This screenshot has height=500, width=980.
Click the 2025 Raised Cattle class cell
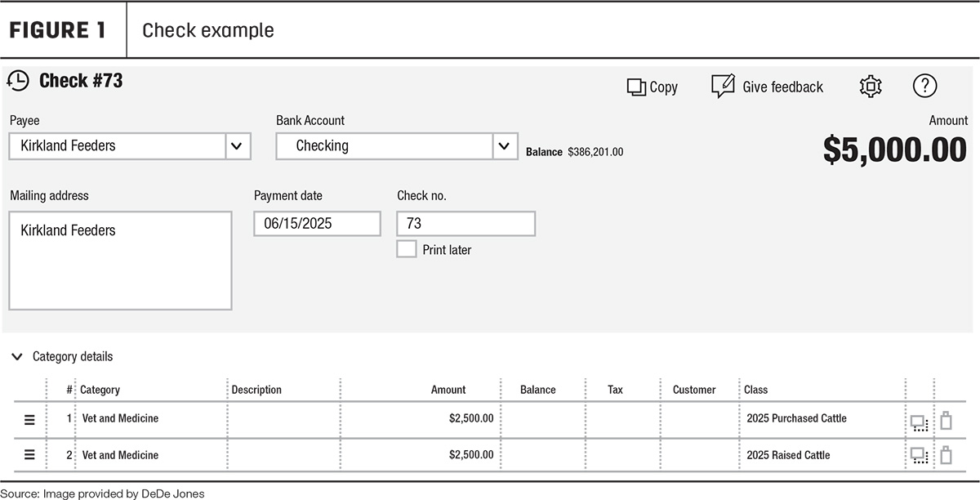pyautogui.click(x=788, y=455)
